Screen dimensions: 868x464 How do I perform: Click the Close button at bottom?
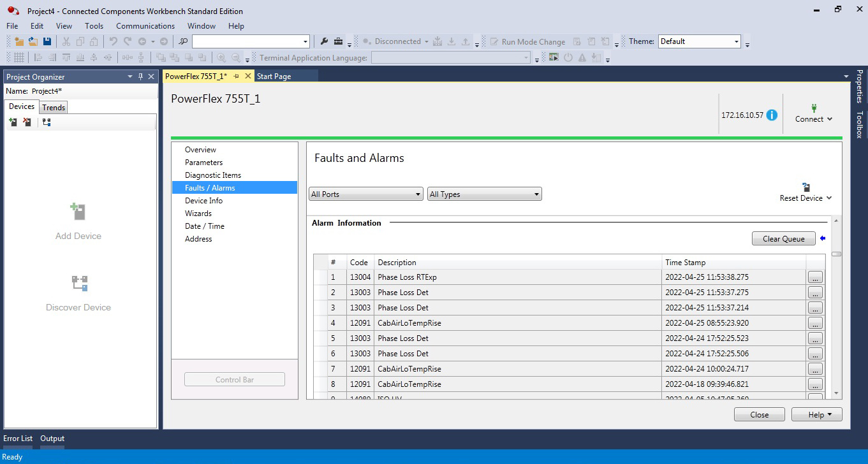click(760, 415)
